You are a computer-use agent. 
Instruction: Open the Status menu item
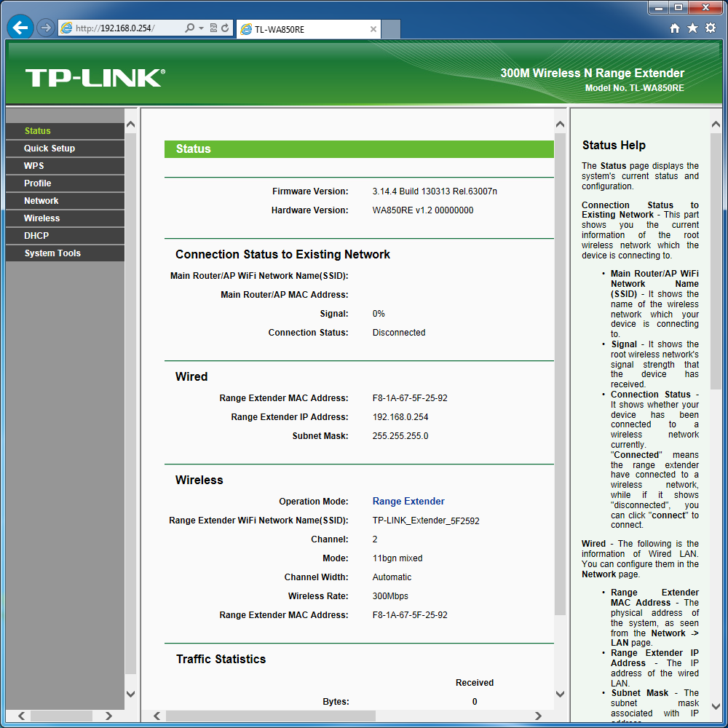click(65, 131)
